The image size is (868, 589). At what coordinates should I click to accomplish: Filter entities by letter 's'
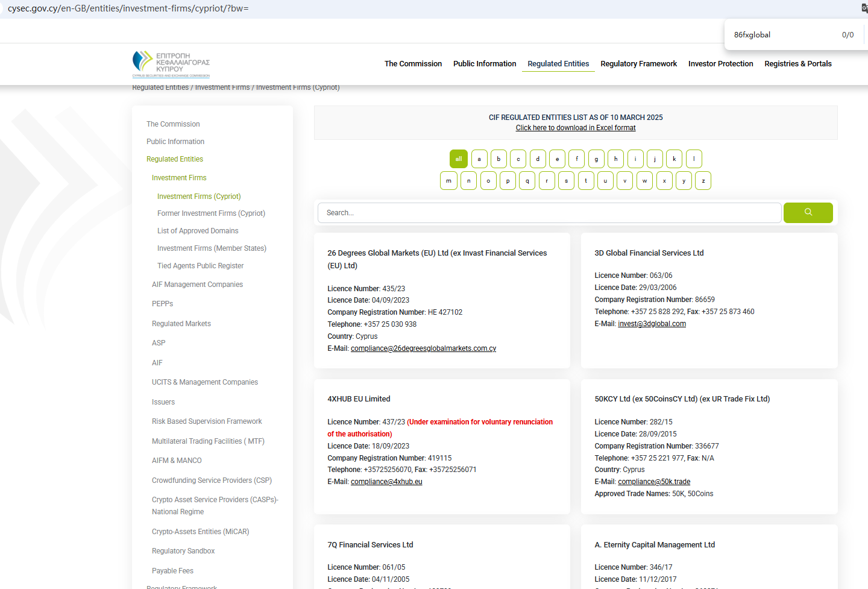click(566, 181)
